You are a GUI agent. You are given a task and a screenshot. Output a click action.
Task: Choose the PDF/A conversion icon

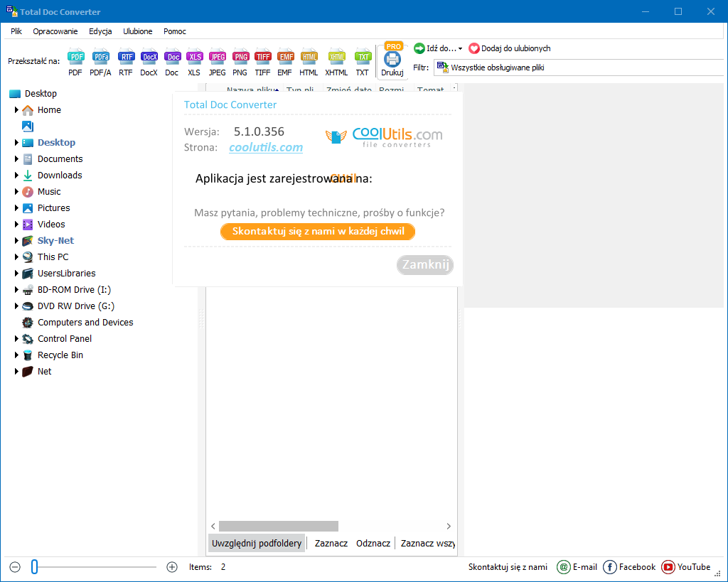(100, 63)
